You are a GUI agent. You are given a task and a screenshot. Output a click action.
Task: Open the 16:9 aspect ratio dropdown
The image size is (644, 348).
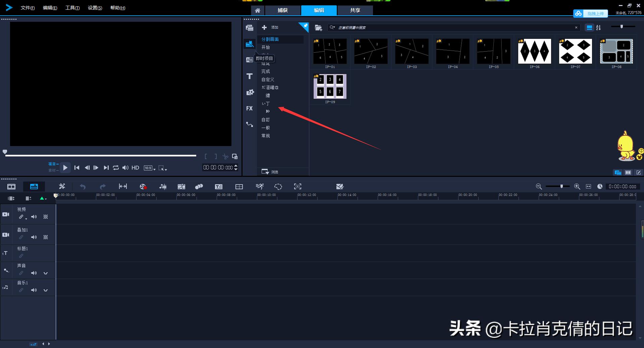(x=149, y=168)
